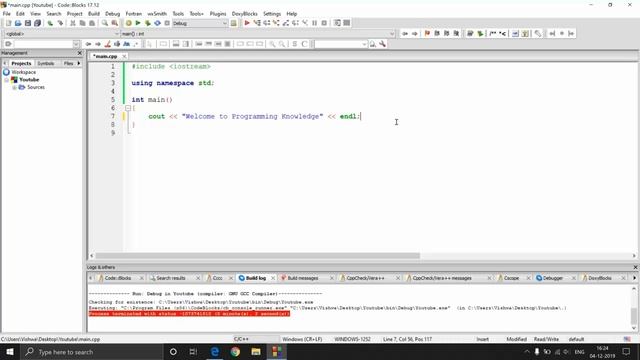Switch to the Cscope log tab

click(x=511, y=278)
